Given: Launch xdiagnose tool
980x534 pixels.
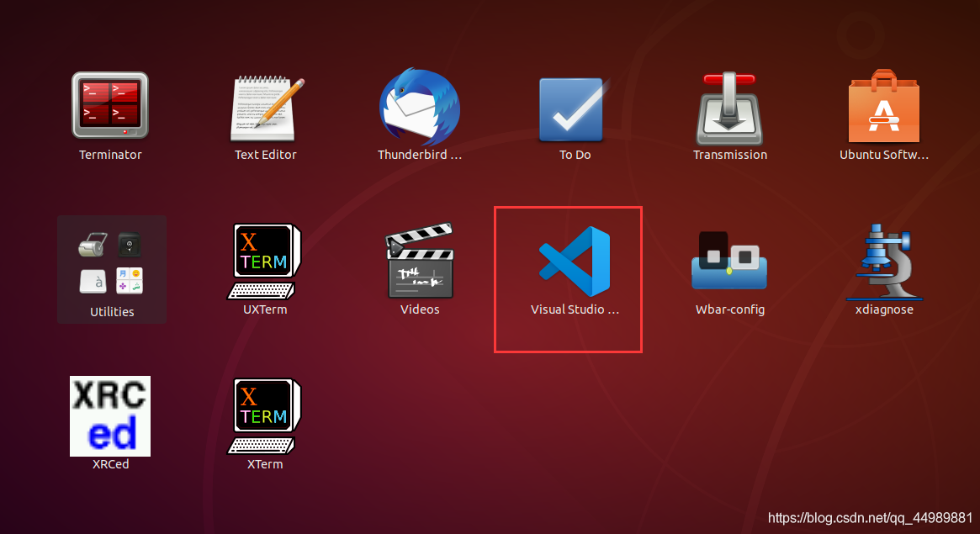Looking at the screenshot, I should point(884,262).
